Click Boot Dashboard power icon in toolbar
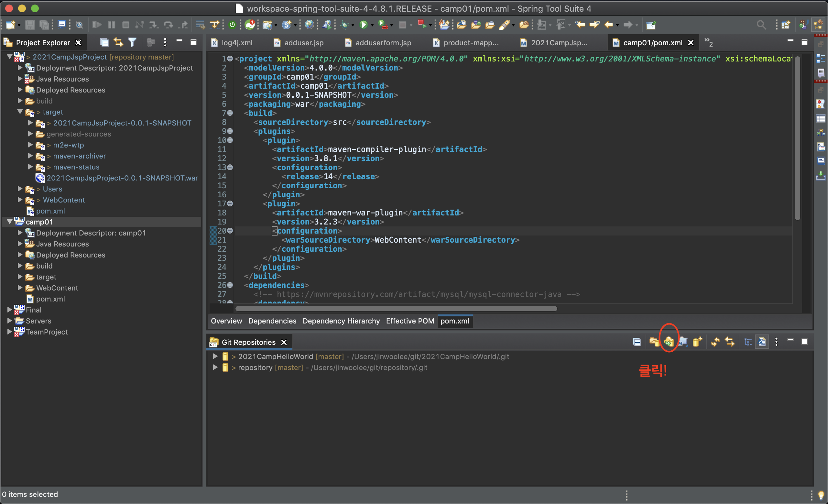 [x=232, y=25]
